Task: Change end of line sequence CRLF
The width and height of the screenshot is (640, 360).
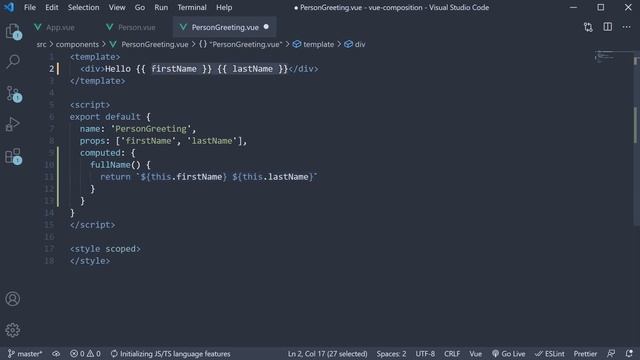Action: pos(452,354)
